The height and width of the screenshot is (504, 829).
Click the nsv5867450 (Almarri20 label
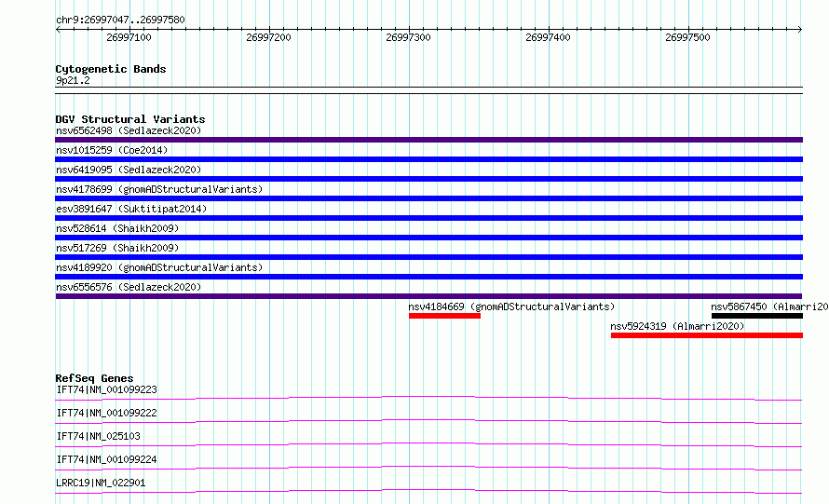[769, 306]
